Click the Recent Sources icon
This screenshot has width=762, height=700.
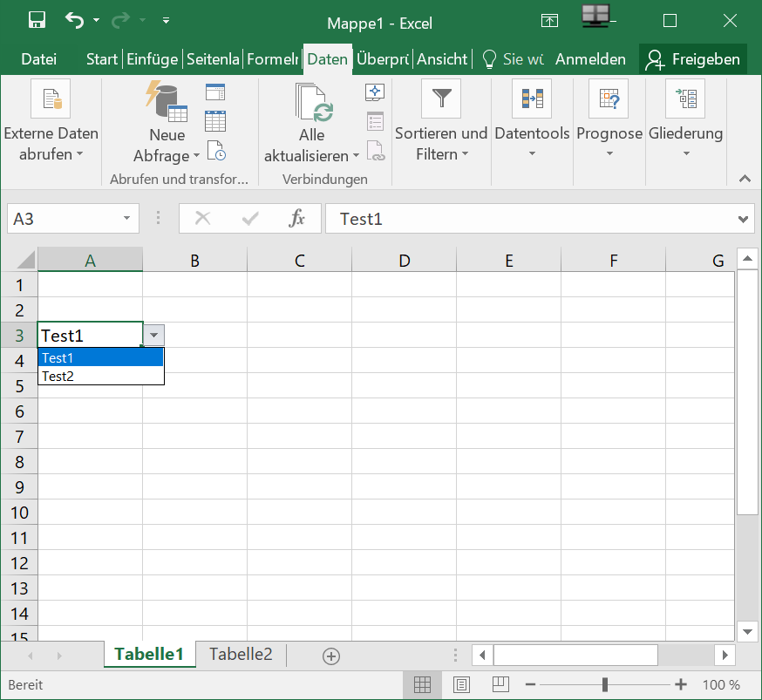pyautogui.click(x=216, y=151)
